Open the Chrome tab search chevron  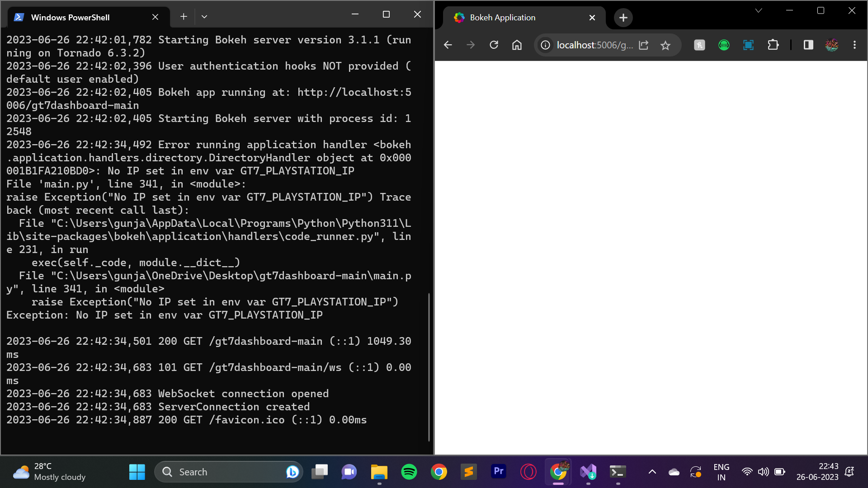pos(759,10)
